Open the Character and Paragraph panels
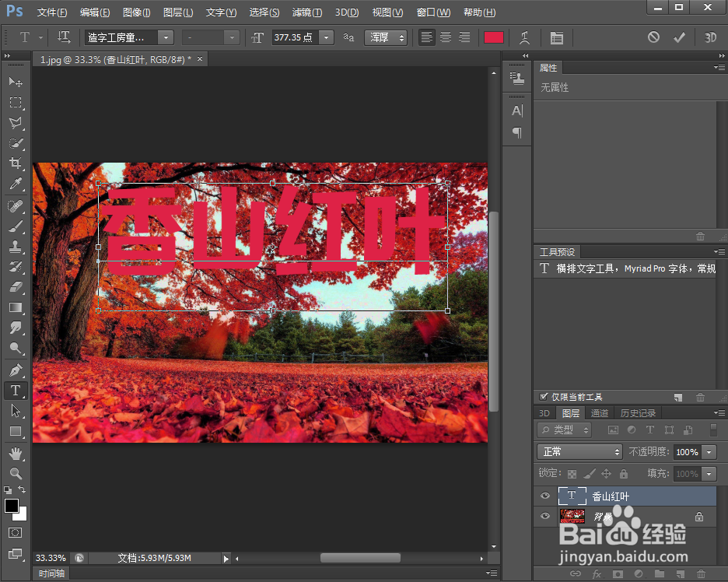This screenshot has width=728, height=582. click(x=556, y=37)
